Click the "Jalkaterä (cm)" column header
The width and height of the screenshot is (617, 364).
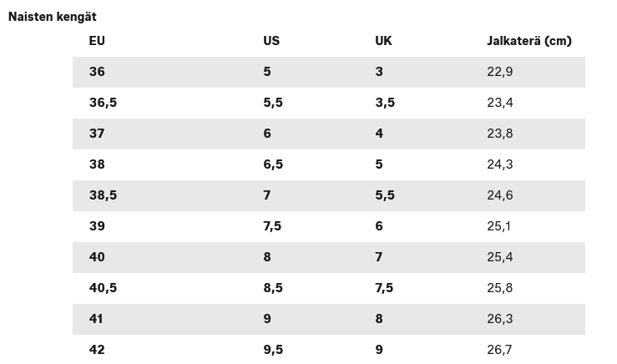(528, 41)
